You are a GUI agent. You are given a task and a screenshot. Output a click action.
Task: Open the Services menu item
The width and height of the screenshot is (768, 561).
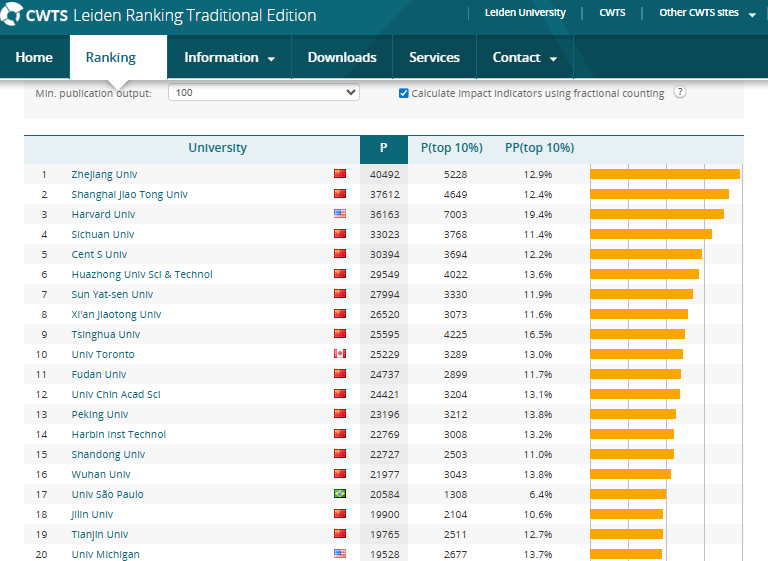click(434, 58)
